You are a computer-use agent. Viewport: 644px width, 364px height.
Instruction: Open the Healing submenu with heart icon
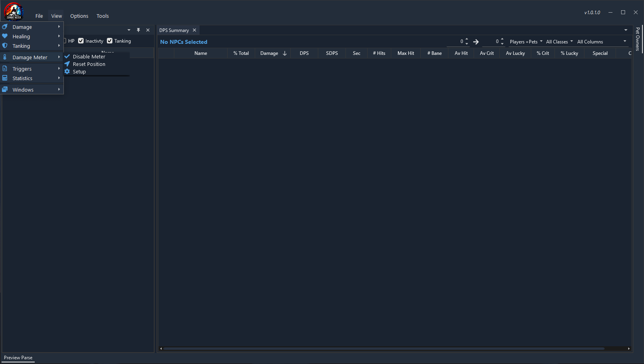coord(32,36)
